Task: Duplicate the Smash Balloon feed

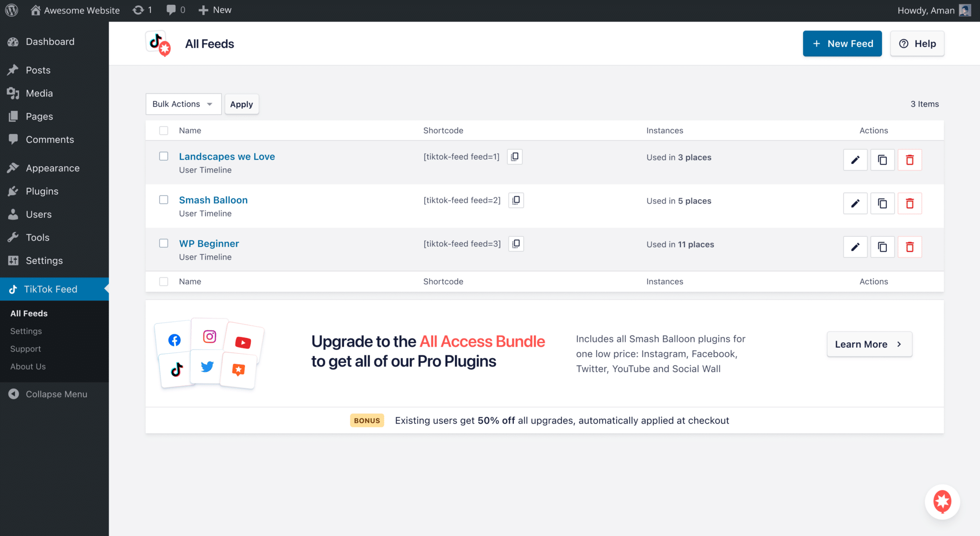Action: pyautogui.click(x=882, y=203)
